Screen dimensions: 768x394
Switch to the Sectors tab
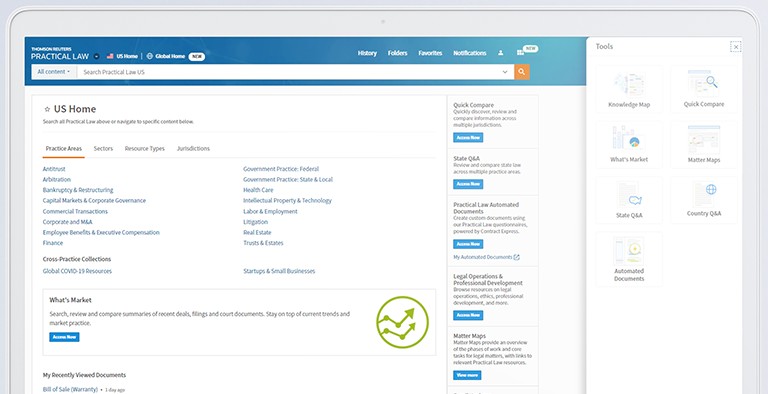tap(103, 148)
